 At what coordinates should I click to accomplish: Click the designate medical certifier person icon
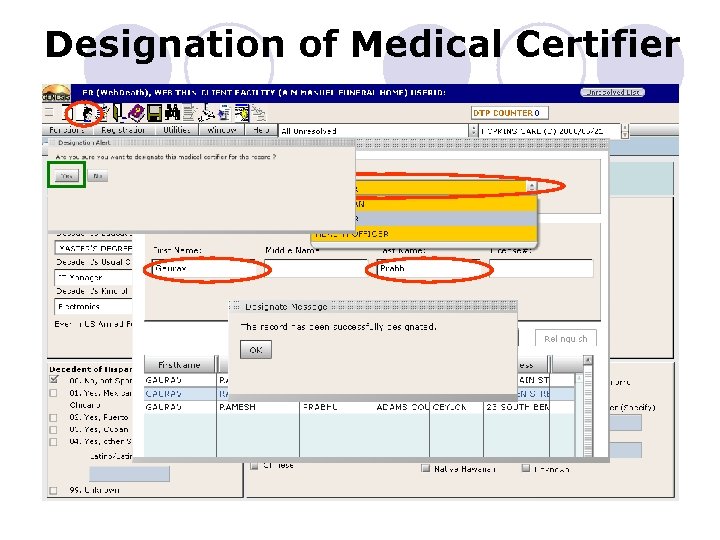click(x=86, y=113)
